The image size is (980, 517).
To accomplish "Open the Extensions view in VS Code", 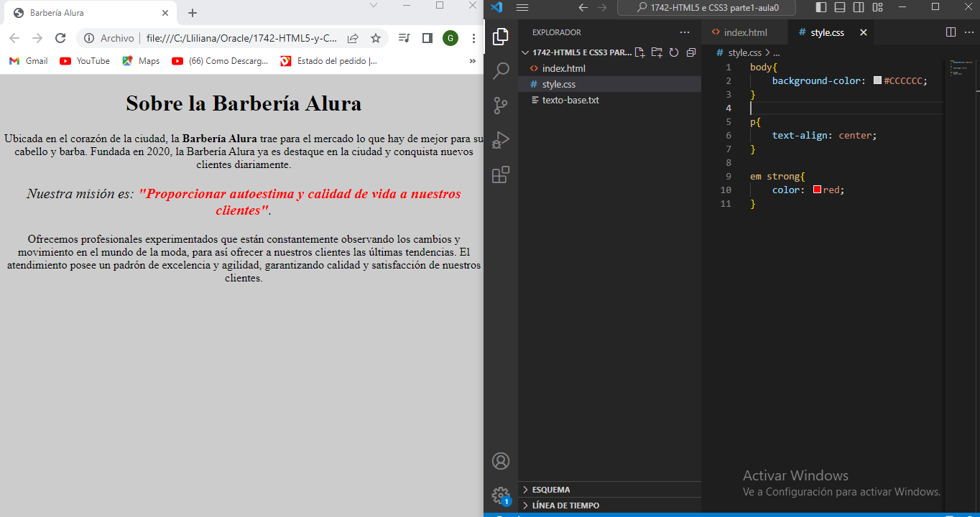I will (x=501, y=174).
